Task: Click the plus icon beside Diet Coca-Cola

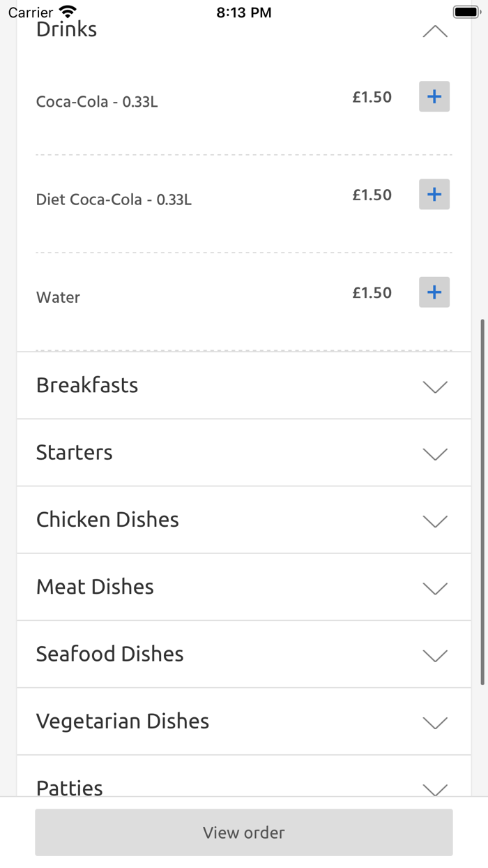Action: click(x=434, y=194)
